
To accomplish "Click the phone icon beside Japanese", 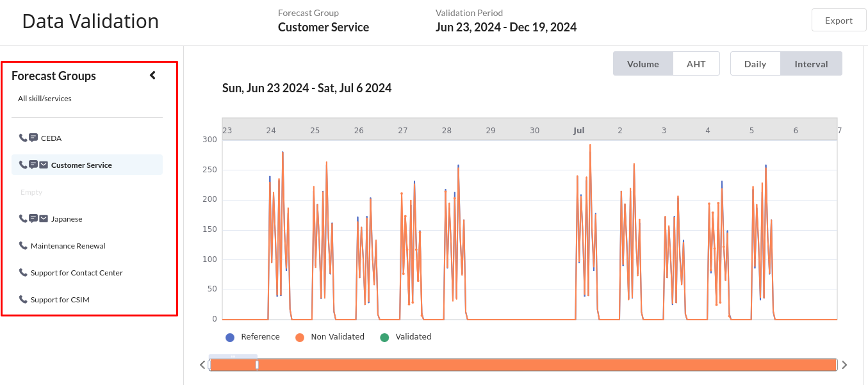I will (23, 218).
